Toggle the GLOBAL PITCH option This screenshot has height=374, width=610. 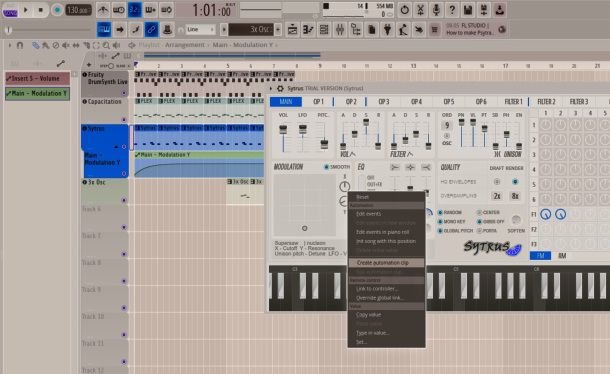[455, 230]
